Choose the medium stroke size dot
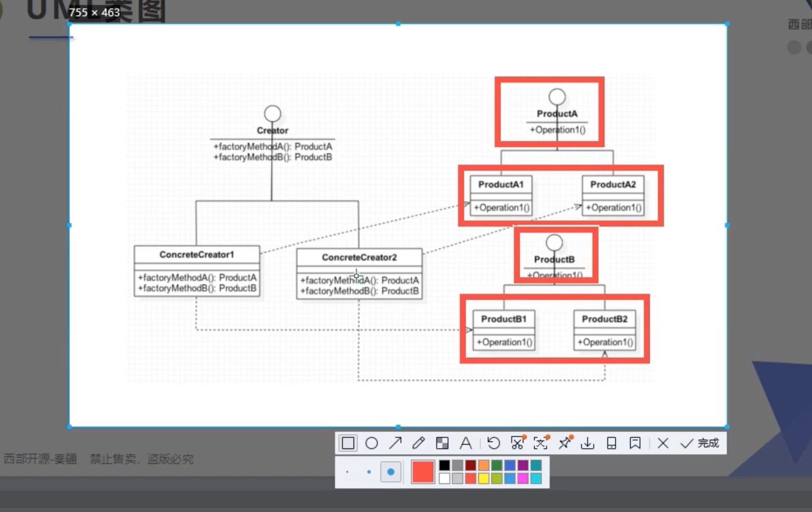This screenshot has width=812, height=512. (369, 472)
